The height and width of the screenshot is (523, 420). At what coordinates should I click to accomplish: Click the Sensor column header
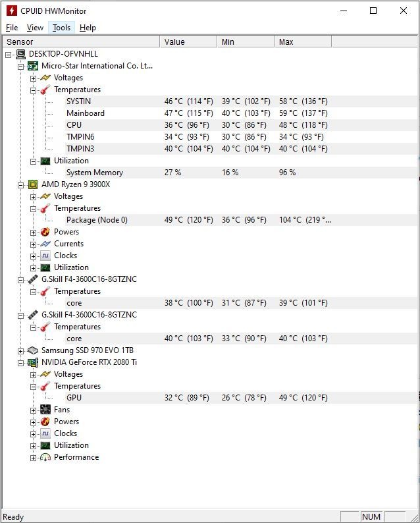click(81, 42)
